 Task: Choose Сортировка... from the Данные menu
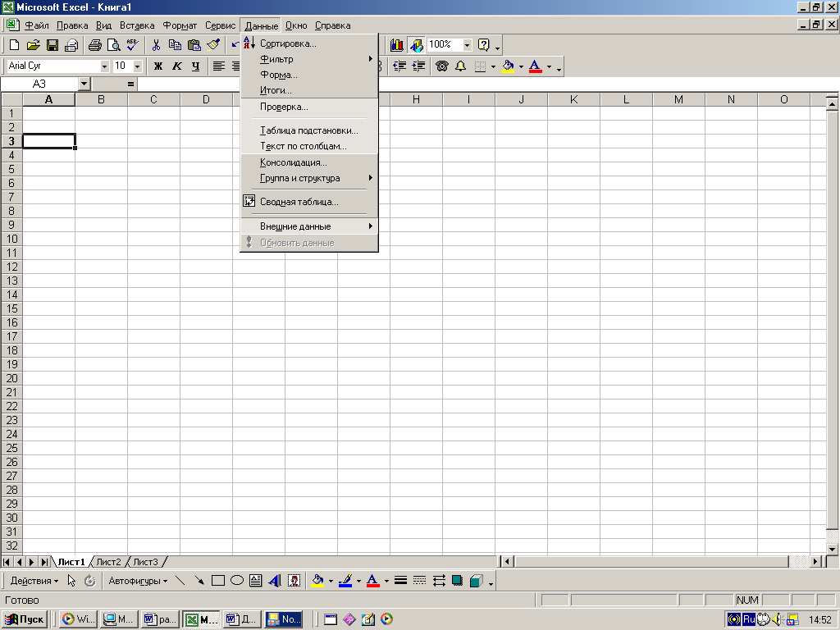tap(309, 43)
